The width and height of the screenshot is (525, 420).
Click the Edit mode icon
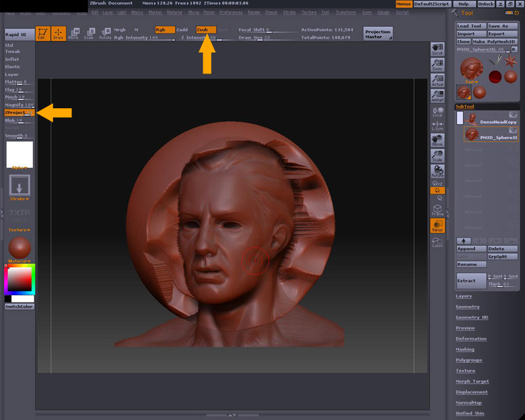[43, 33]
